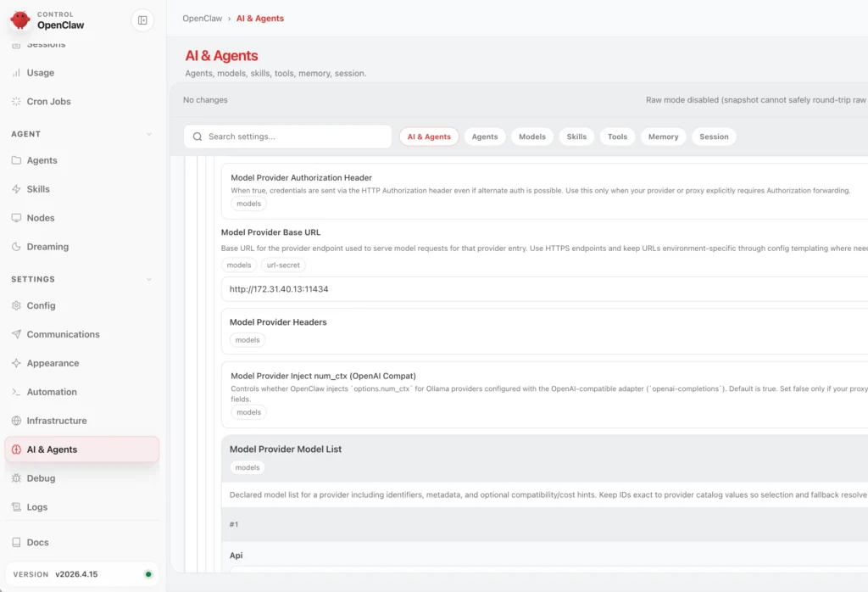Go to Dreaming in sidebar

[82, 247]
